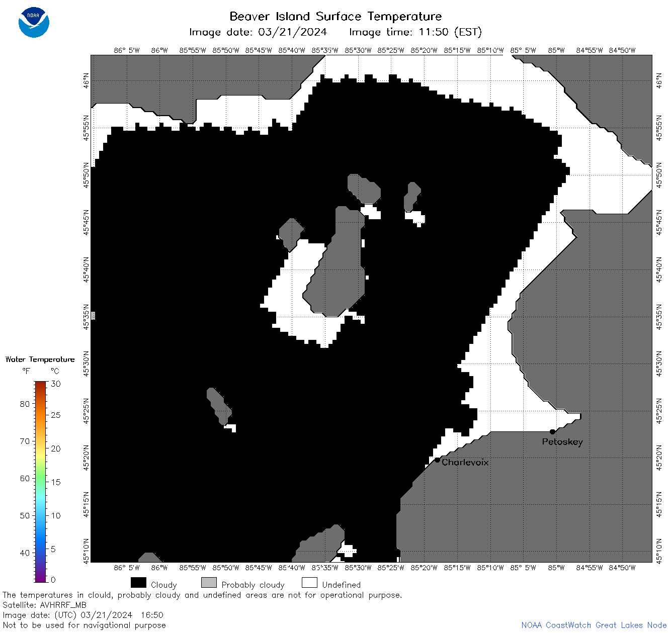
Task: Click the °F column header of scale
Action: pyautogui.click(x=26, y=371)
